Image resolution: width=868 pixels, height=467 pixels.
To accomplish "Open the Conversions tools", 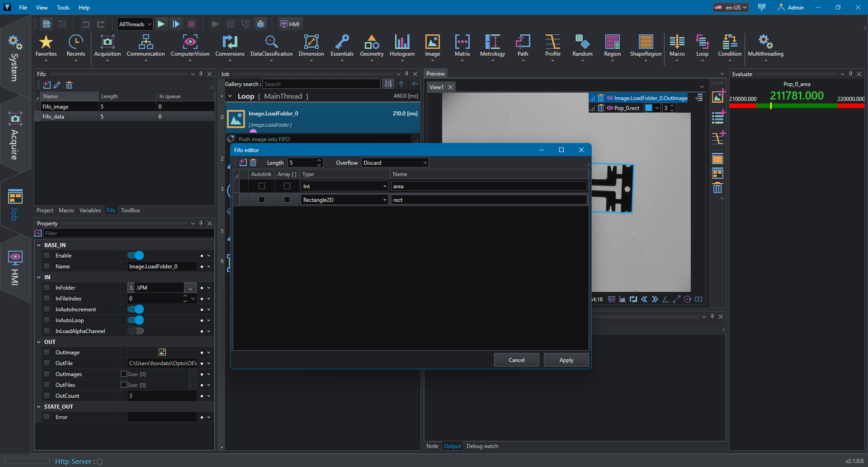I will click(x=230, y=47).
